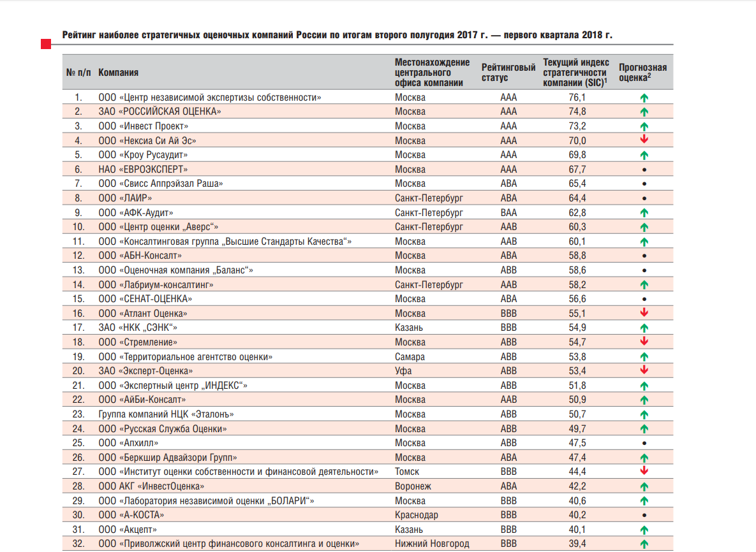Screen dimensions: 756x552
Task: Click the SIC value 55,1
Action: pyautogui.click(x=577, y=314)
